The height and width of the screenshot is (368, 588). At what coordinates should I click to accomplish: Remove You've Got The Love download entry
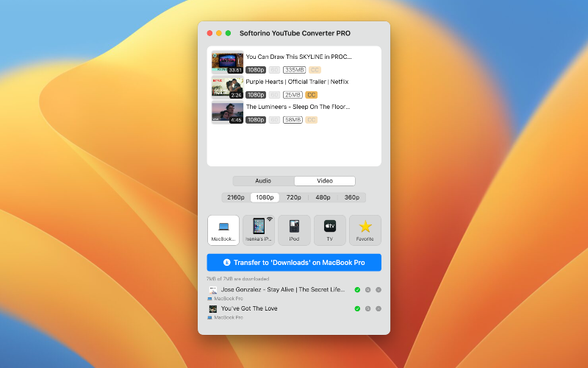379,308
